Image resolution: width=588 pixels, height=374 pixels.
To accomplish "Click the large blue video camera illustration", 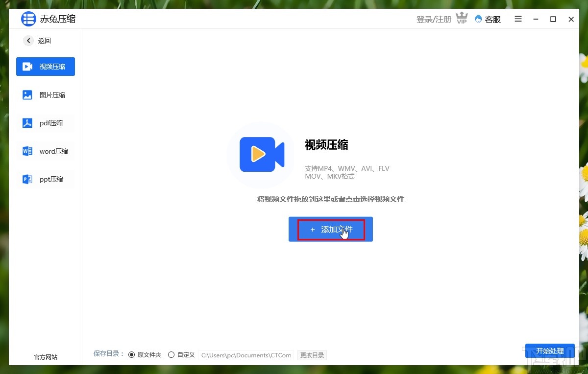I will click(262, 154).
